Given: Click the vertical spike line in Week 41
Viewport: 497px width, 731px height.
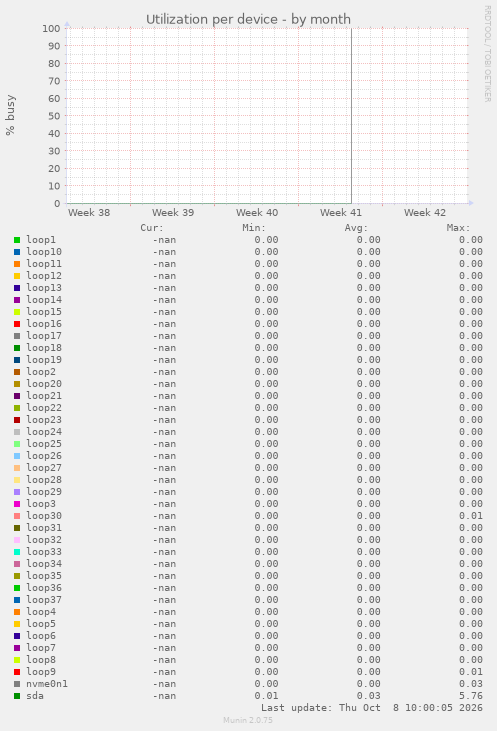Looking at the screenshot, I should 351,116.
